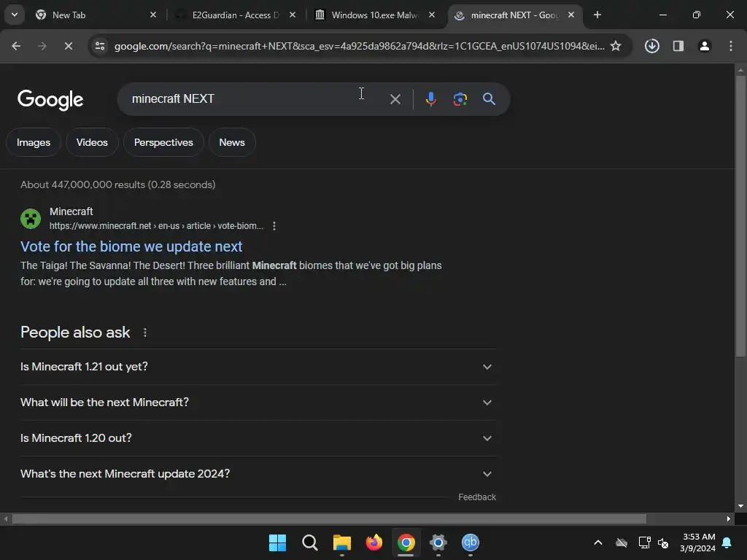Open Windows Start menu
This screenshot has height=560, width=747.
pos(277,542)
